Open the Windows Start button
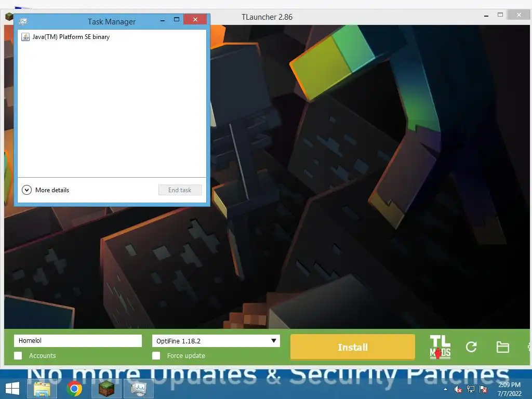 pyautogui.click(x=12, y=389)
